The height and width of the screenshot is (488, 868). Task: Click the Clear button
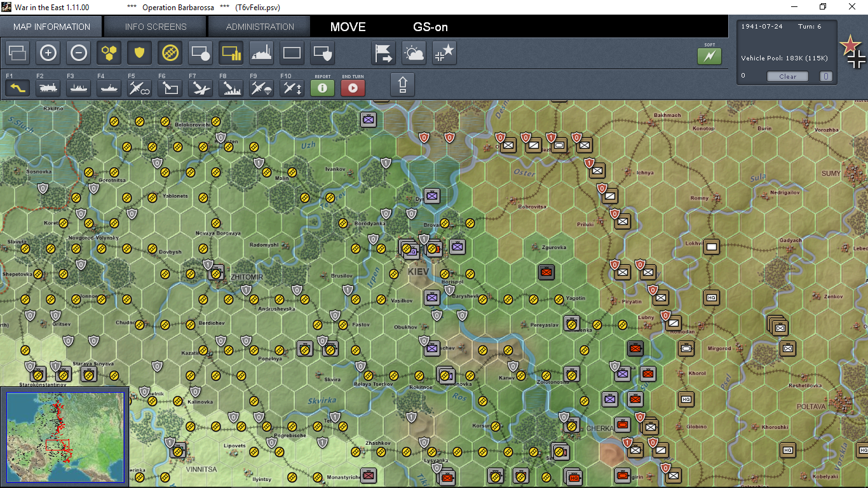pyautogui.click(x=787, y=76)
